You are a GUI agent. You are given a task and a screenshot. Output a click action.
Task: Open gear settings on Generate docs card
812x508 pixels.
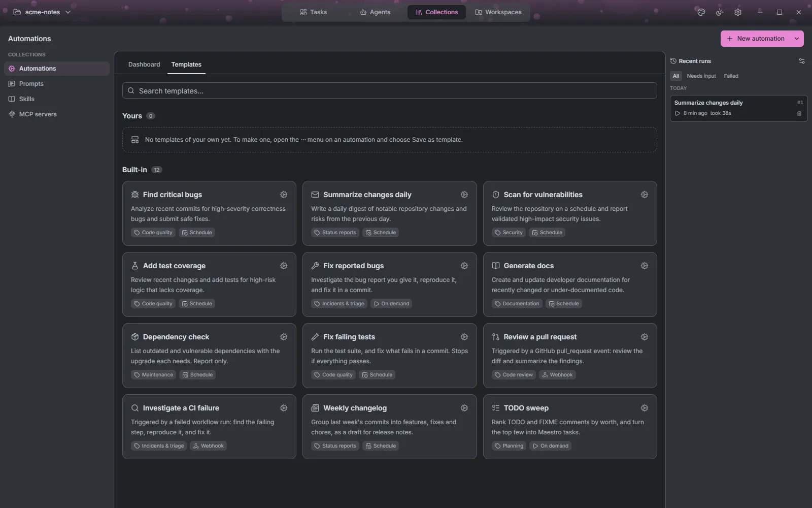644,266
